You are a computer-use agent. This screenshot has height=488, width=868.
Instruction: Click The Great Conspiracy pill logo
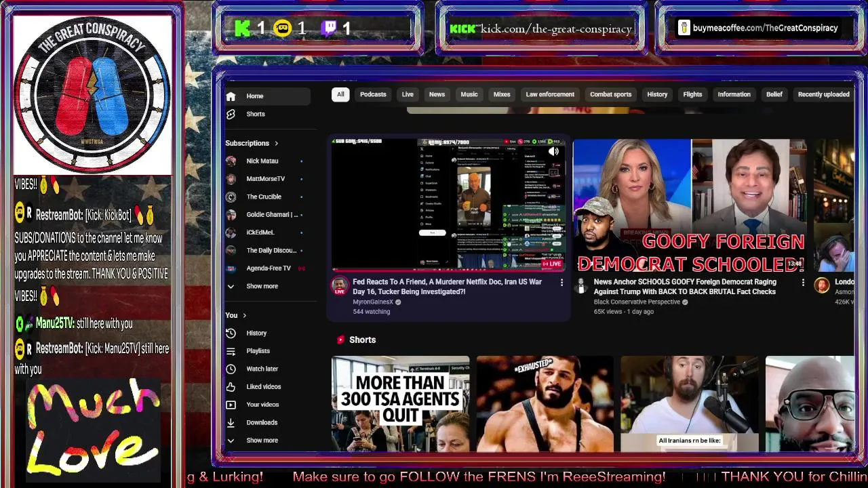[92, 94]
